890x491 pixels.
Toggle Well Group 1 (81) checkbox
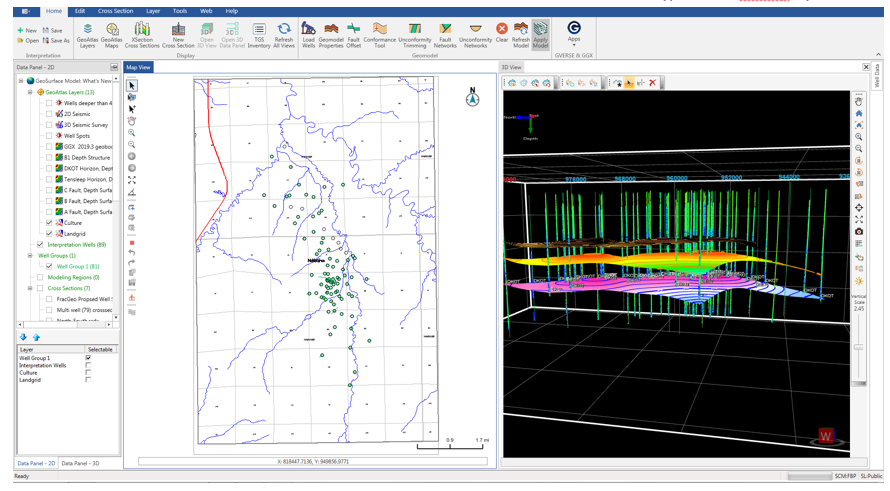tap(49, 266)
